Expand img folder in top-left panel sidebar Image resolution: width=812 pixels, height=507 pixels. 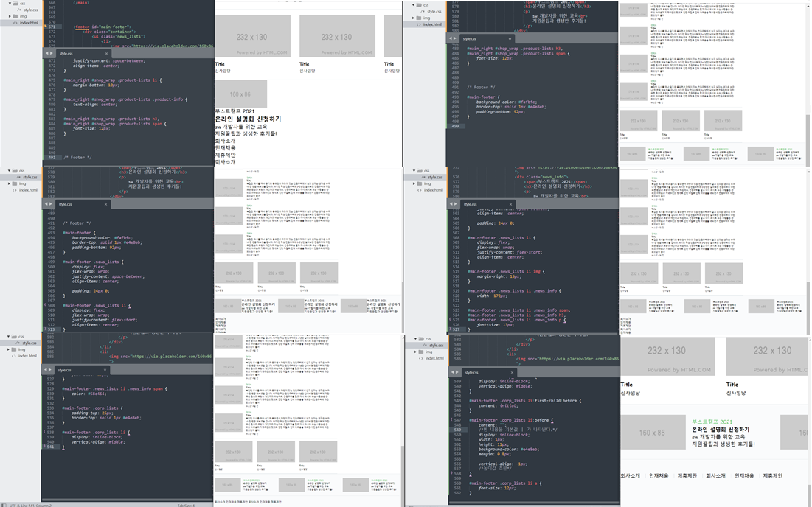point(10,16)
